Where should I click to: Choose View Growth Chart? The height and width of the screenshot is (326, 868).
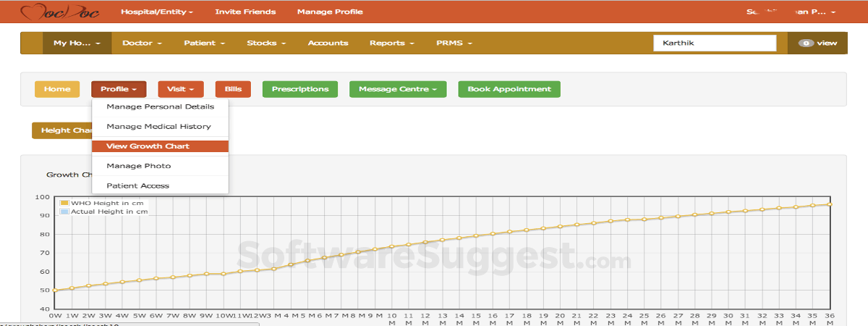click(160, 146)
